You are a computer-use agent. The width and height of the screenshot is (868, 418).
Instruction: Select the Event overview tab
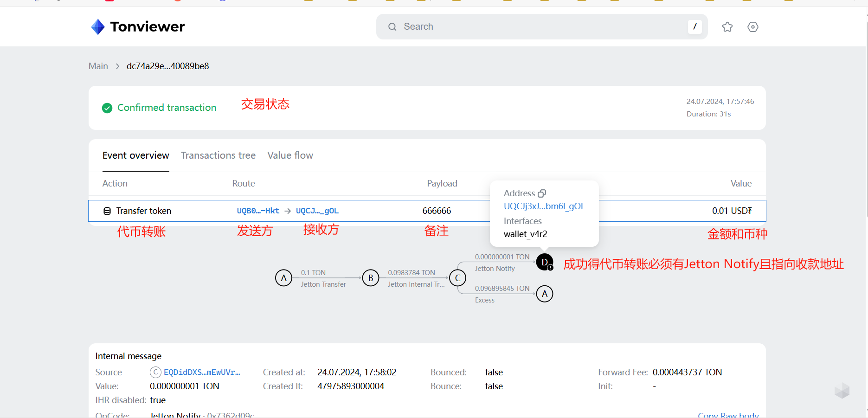click(x=135, y=155)
